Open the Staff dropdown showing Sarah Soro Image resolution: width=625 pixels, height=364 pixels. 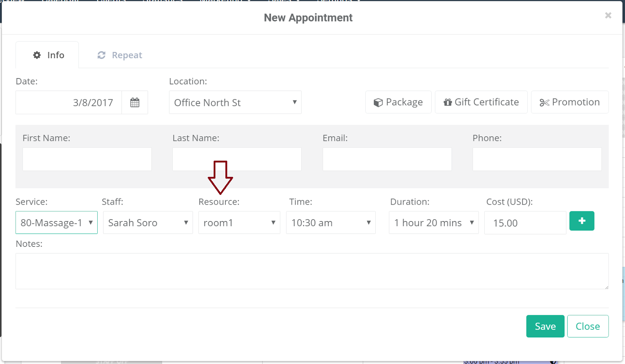pos(148,223)
